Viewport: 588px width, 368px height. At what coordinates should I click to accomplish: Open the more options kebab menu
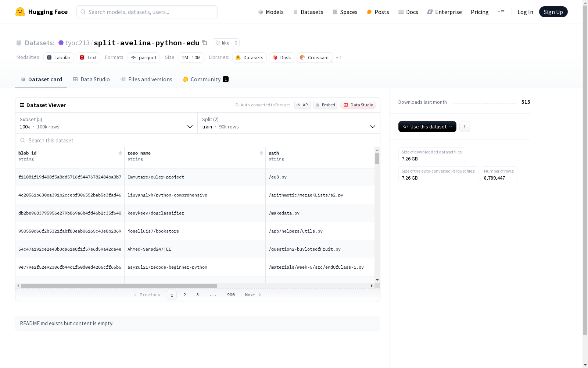pyautogui.click(x=465, y=127)
